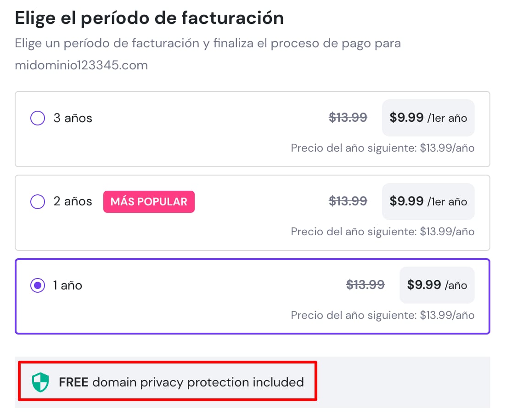Click the $9.99 /1er año price for 3 años
This screenshot has height=420, width=506.
tap(428, 118)
